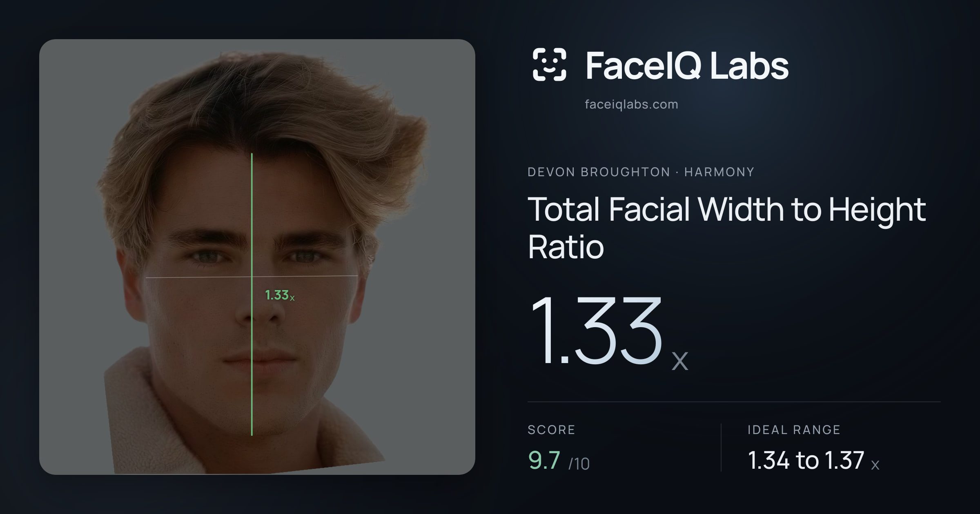980x514 pixels.
Task: Click the vertical divider between score and ideal range
Action: 721,448
